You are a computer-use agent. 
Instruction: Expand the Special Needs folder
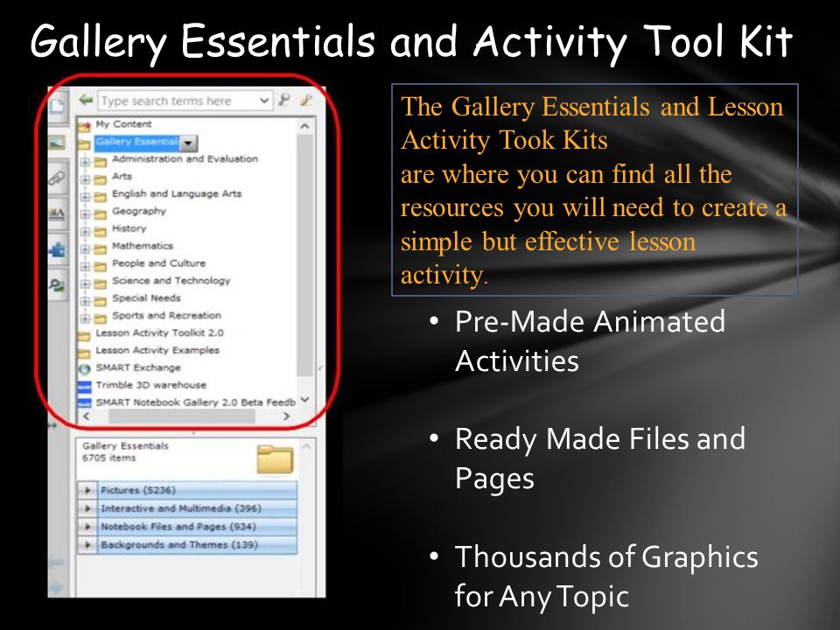pyautogui.click(x=85, y=300)
